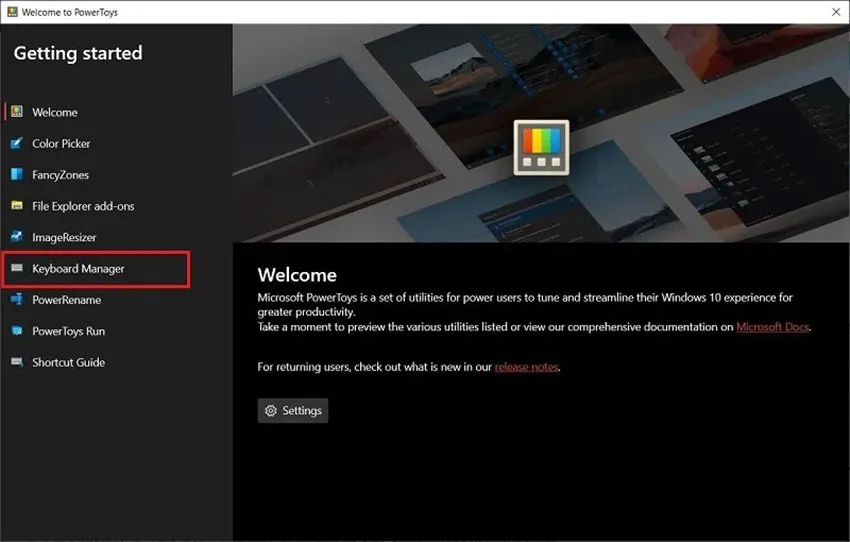Click the ImageResizer icon
The width and height of the screenshot is (850, 542).
point(17,237)
